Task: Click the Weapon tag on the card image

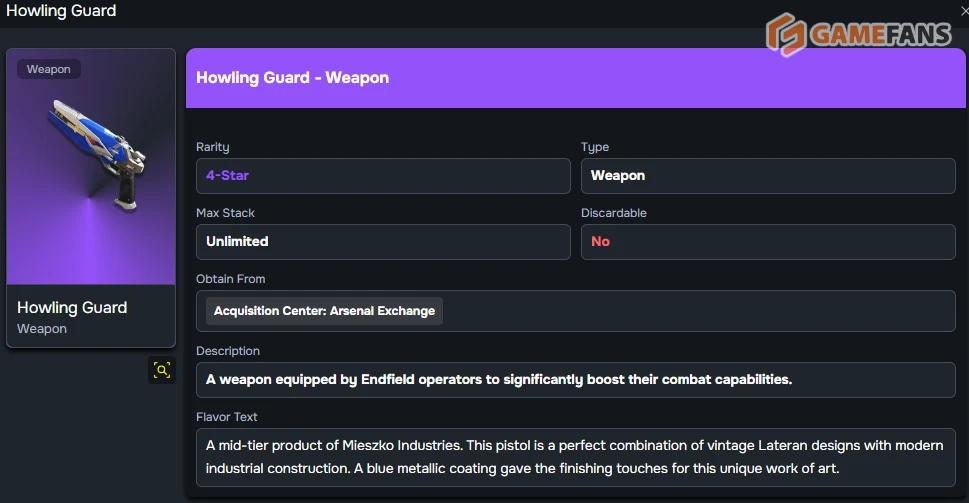Action: (x=49, y=69)
